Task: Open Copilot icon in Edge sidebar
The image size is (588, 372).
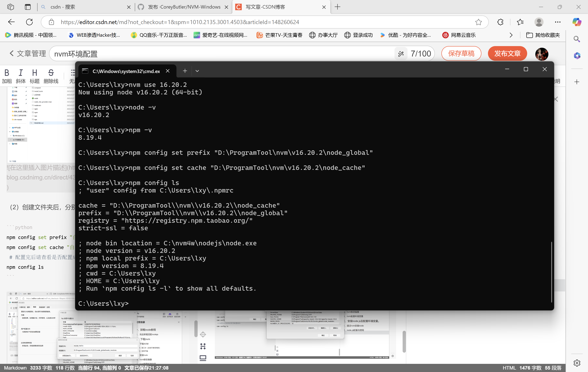Action: pyautogui.click(x=577, y=22)
